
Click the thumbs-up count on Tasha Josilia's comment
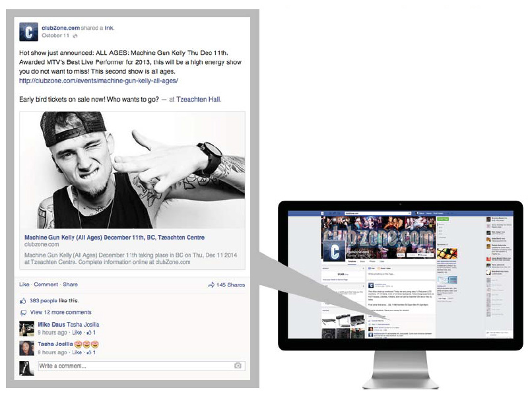[91, 352]
